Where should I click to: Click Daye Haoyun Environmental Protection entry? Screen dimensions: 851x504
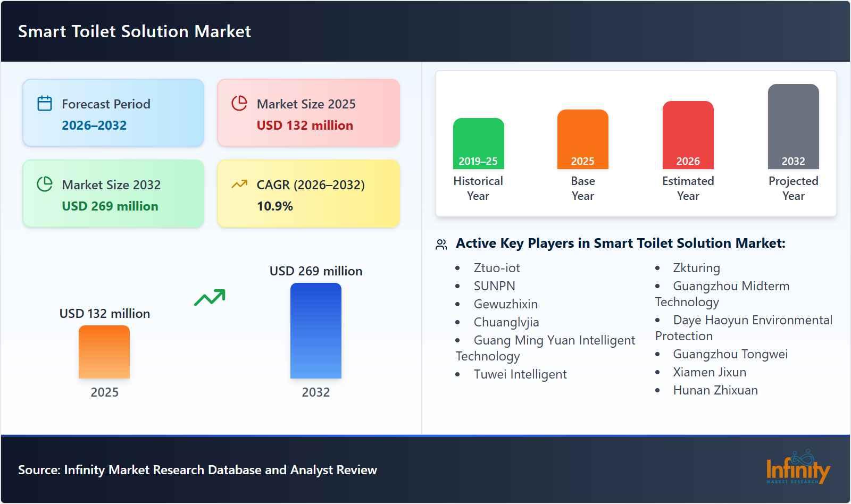pos(744,328)
